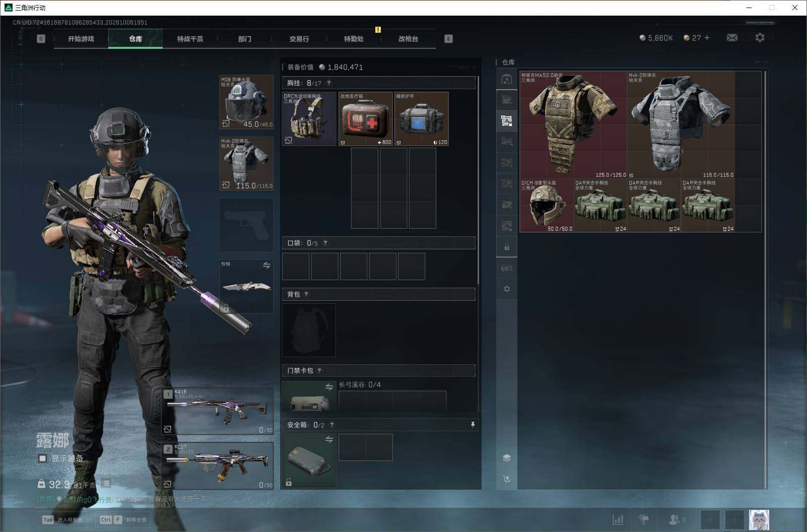Click the help icon beside 安全箱
The height and width of the screenshot is (532, 807).
[331, 425]
